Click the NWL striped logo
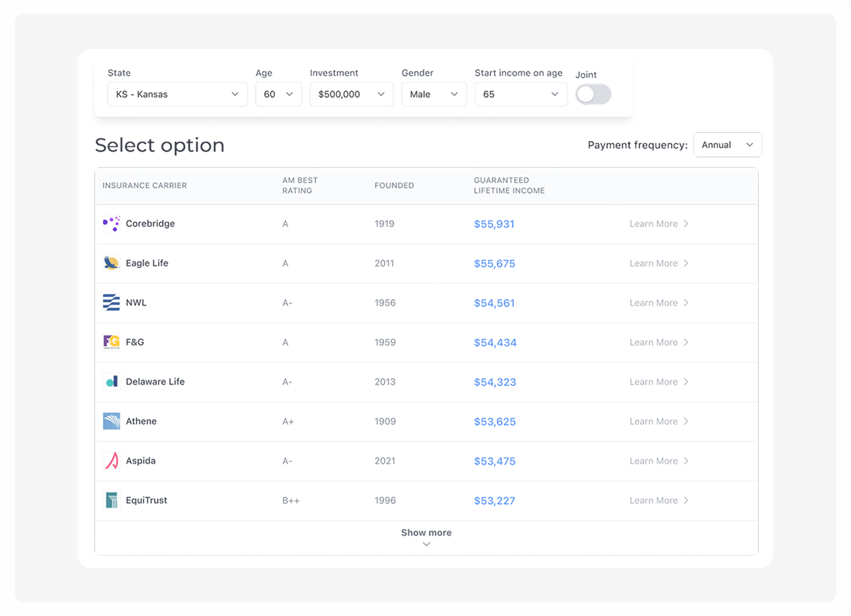This screenshot has width=851, height=616. click(111, 302)
